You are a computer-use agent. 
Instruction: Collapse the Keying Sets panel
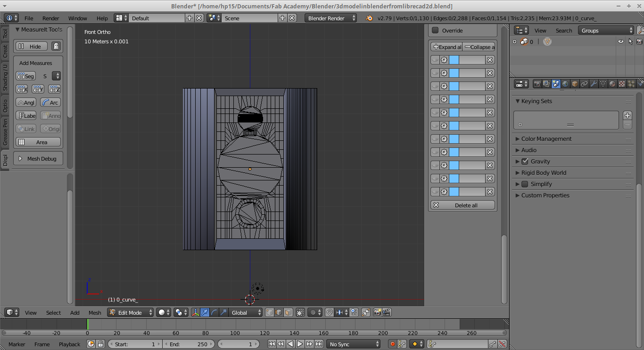[536, 101]
